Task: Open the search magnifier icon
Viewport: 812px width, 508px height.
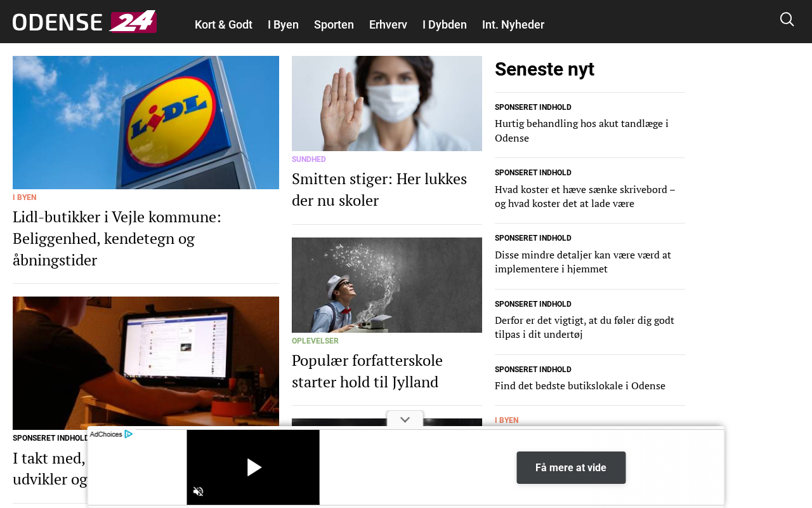Action: click(x=787, y=20)
